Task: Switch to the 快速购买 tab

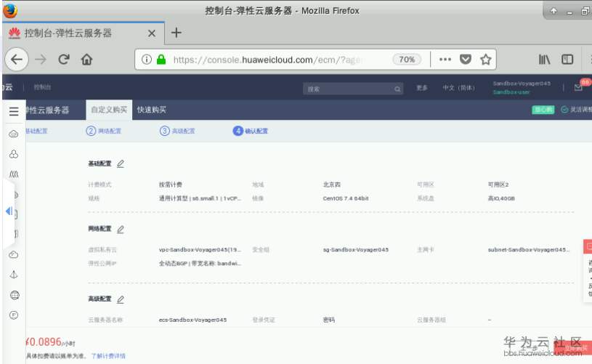Action: pos(151,110)
